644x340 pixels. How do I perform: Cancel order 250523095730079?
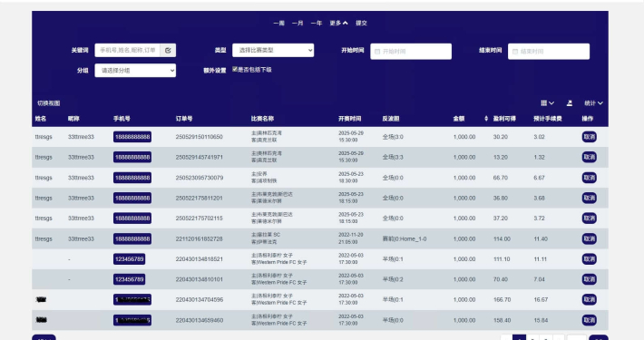(x=589, y=178)
